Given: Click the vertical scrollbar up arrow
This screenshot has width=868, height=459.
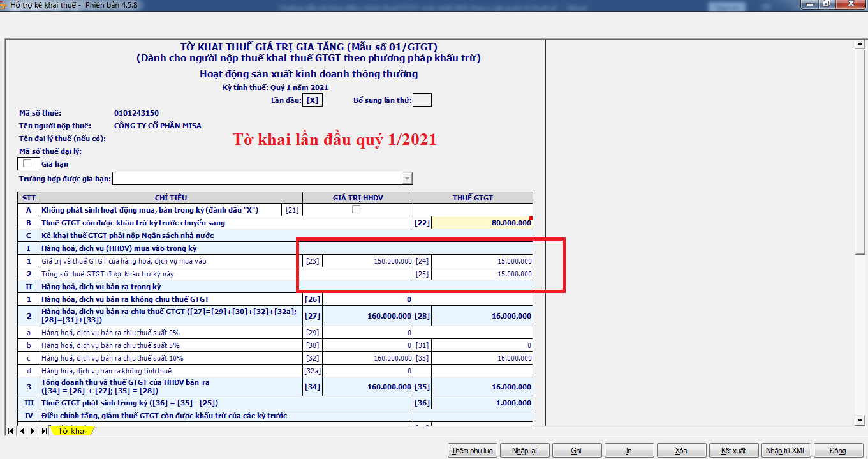Looking at the screenshot, I should point(860,45).
